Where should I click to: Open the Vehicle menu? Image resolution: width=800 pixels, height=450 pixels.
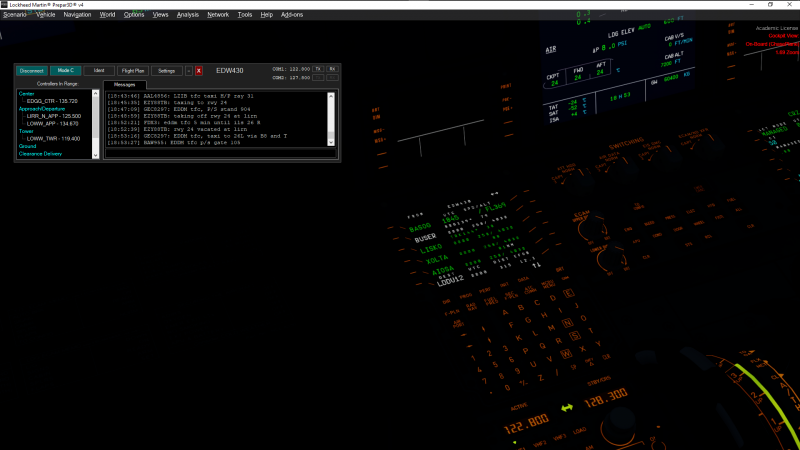pyautogui.click(x=45, y=15)
